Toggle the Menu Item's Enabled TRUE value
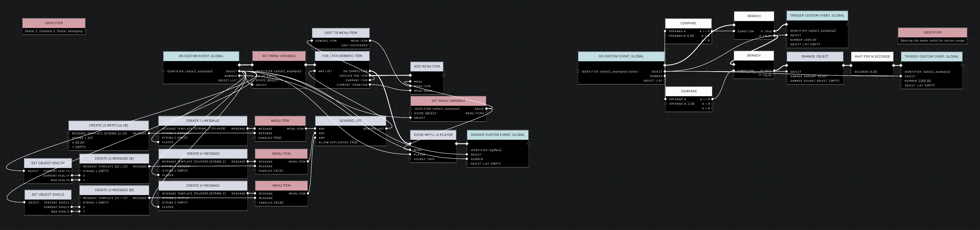 tap(277, 138)
